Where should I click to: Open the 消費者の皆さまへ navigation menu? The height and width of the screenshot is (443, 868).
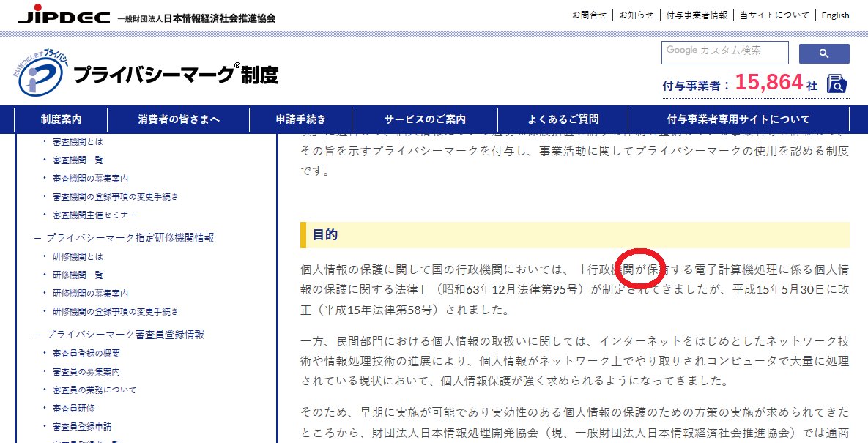coord(179,119)
